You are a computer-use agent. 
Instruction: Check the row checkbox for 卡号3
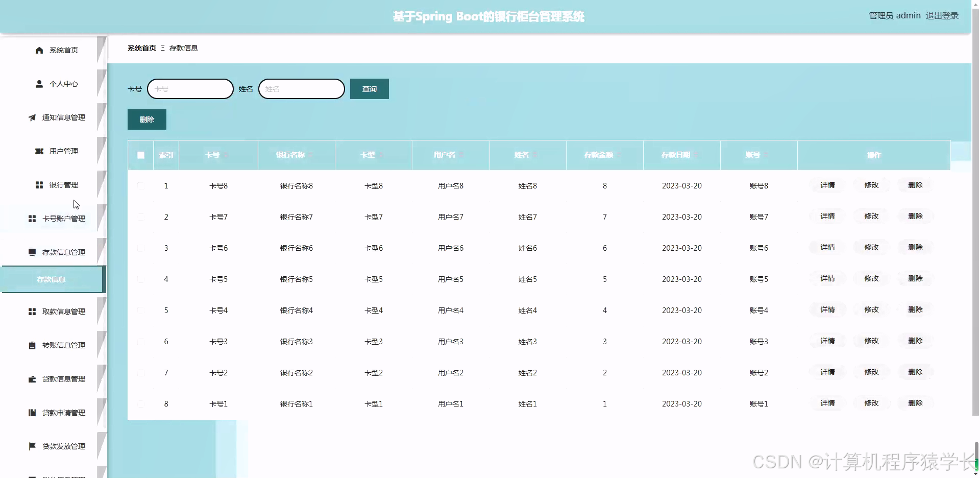pyautogui.click(x=141, y=342)
